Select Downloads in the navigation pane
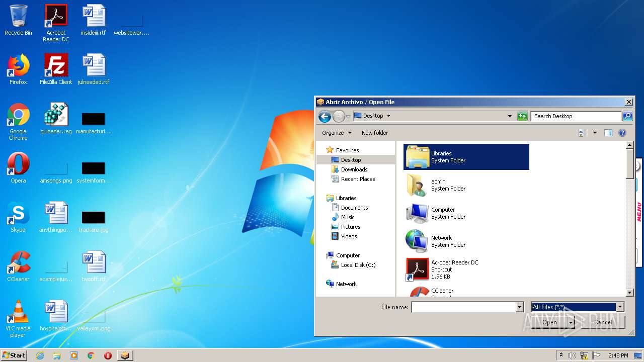Screen dimensions: 644x362 (354, 169)
